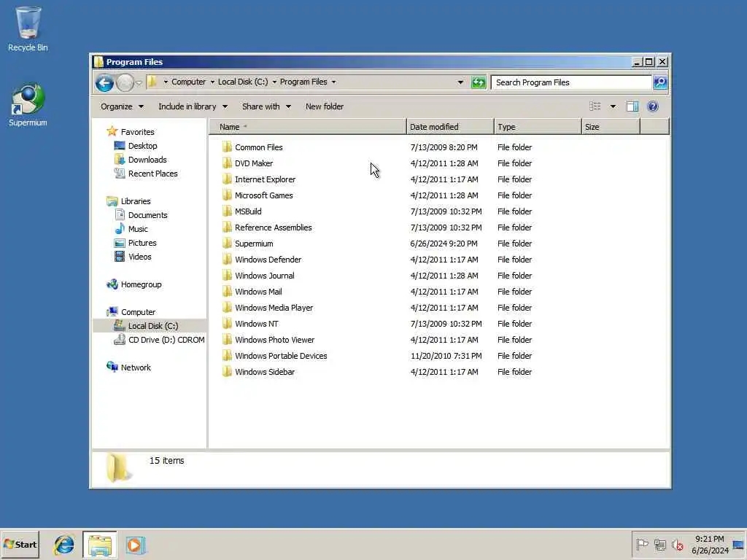Click the Show desktop icon in tray
Screen dimensions: 747x560
[x=738, y=544]
